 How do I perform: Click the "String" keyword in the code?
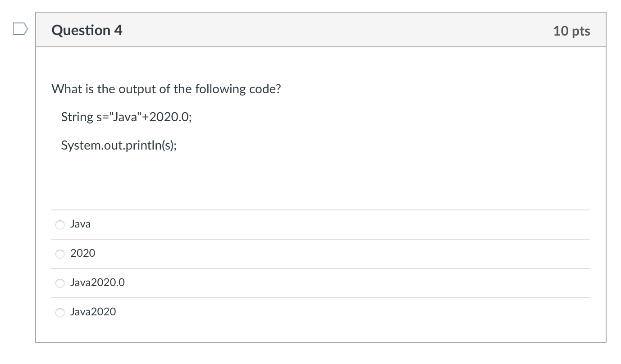tap(77, 117)
